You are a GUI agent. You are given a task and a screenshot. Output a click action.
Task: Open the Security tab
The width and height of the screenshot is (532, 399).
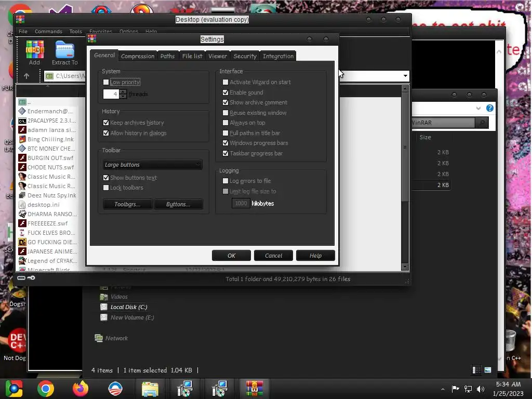(245, 56)
